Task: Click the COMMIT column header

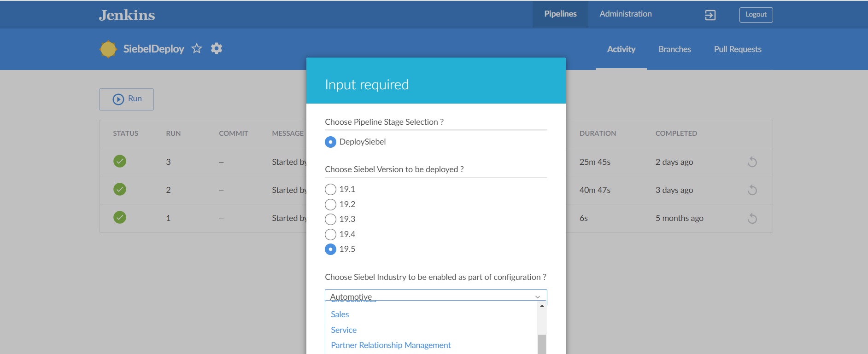Action: point(234,133)
